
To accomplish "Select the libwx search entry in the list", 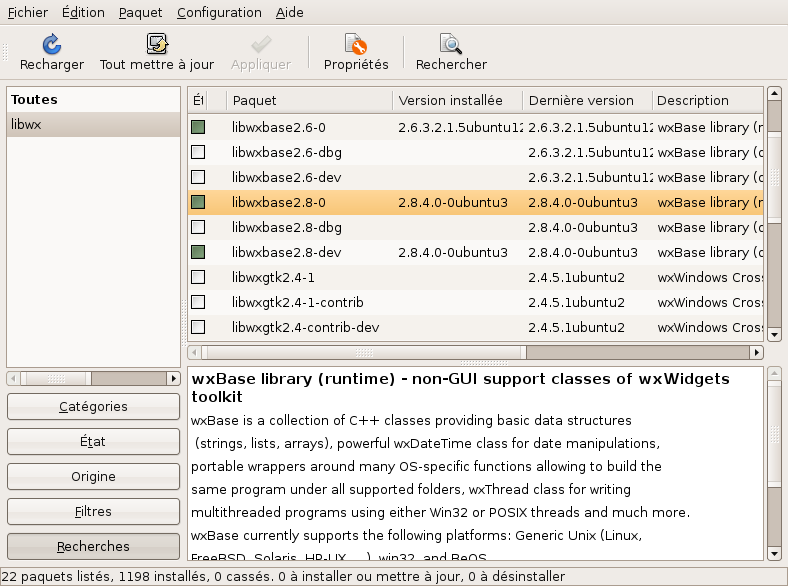I will [x=93, y=125].
